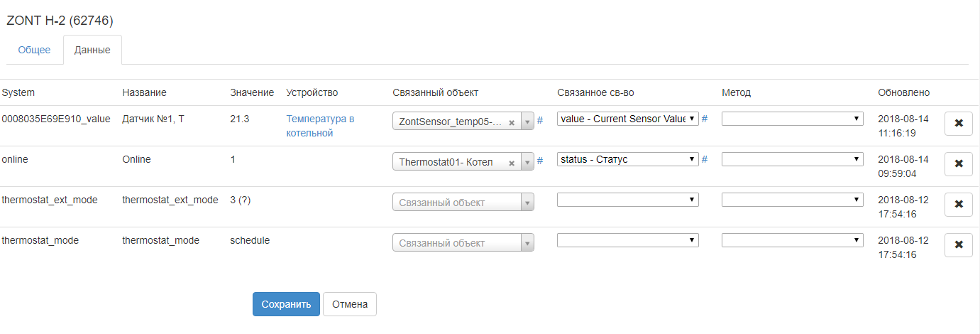Expand the Метод dropdown for online row
The width and height of the screenshot is (980, 334).
[x=792, y=159]
